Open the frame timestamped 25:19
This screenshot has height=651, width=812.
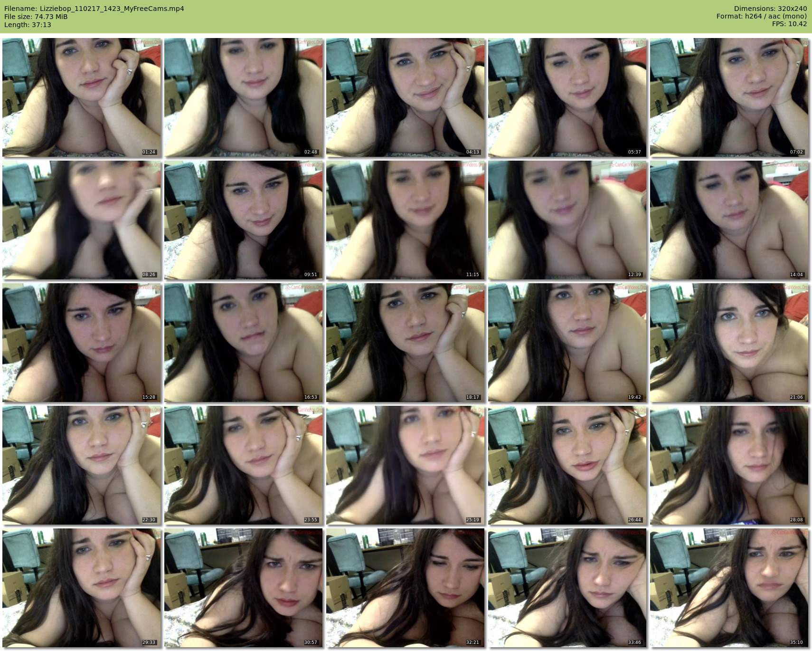(x=406, y=465)
